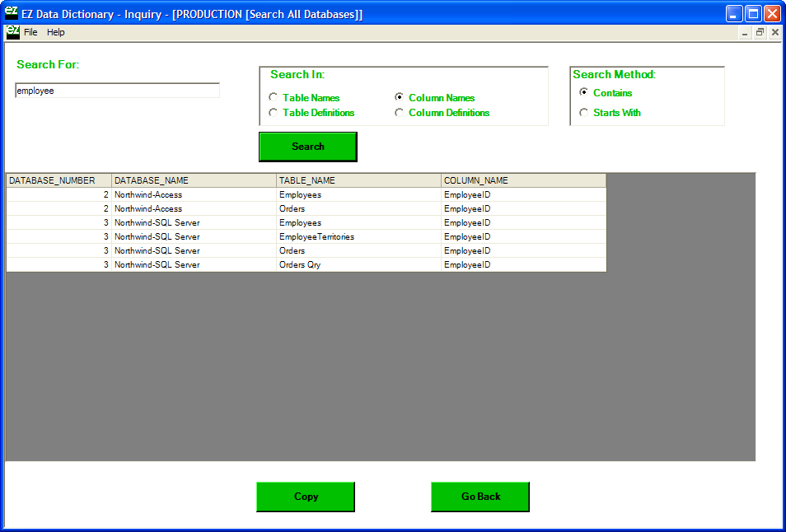Close the inner Inquiry child window
The height and width of the screenshot is (532, 786).
pos(774,32)
